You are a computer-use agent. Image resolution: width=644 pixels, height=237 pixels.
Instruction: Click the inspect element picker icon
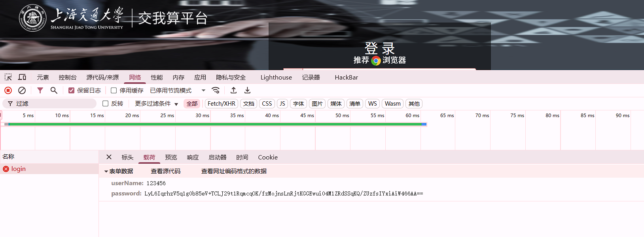point(8,77)
